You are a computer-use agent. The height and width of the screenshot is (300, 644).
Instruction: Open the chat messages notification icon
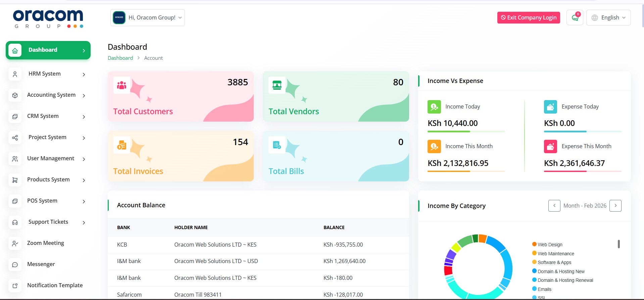pyautogui.click(x=575, y=18)
